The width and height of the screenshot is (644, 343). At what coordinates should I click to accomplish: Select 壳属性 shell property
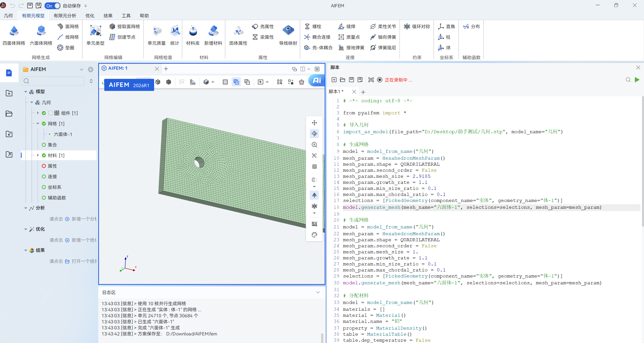click(263, 26)
